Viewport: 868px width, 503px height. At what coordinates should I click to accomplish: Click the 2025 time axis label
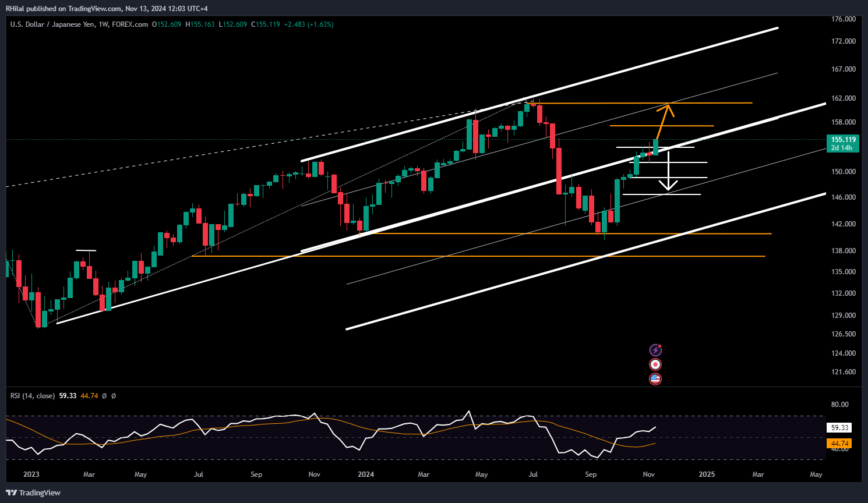click(707, 474)
